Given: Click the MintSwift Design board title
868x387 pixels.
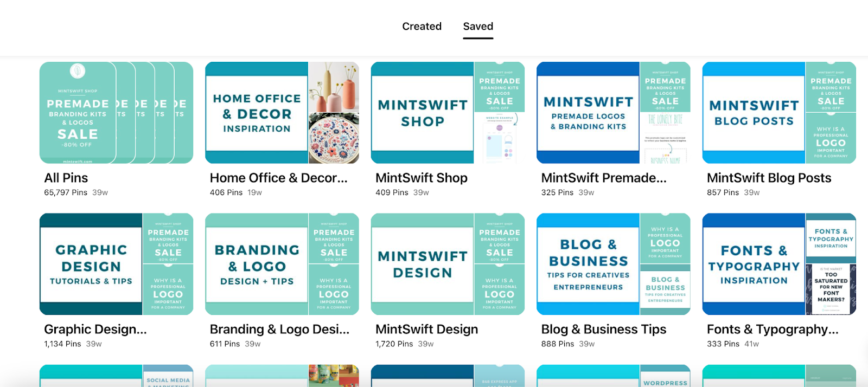Looking at the screenshot, I should tap(427, 329).
